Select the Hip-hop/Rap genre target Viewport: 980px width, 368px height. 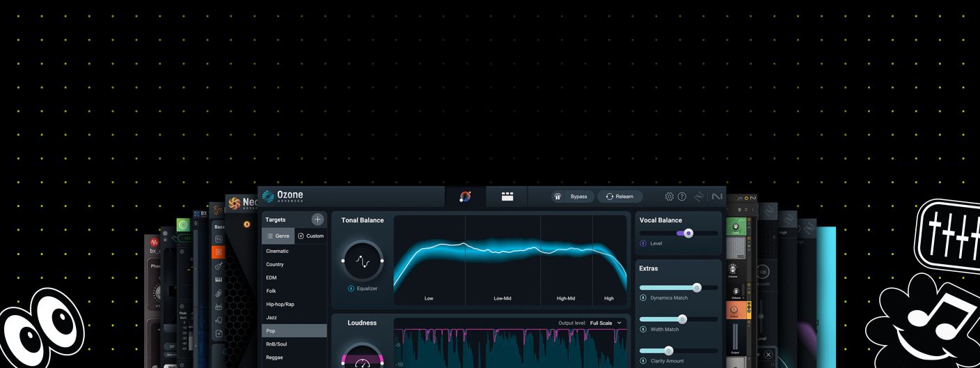tap(294, 304)
